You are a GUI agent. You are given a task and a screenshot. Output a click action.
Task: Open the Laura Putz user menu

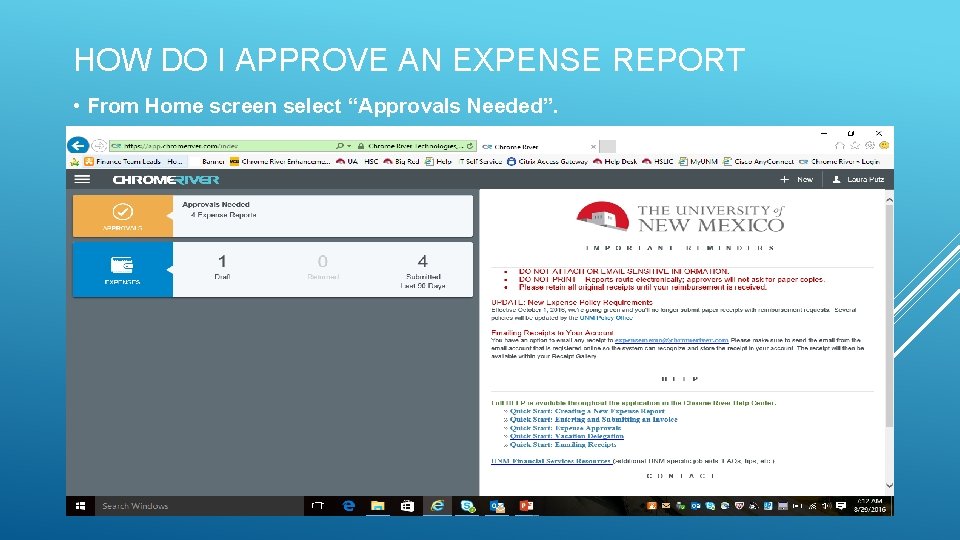point(858,179)
